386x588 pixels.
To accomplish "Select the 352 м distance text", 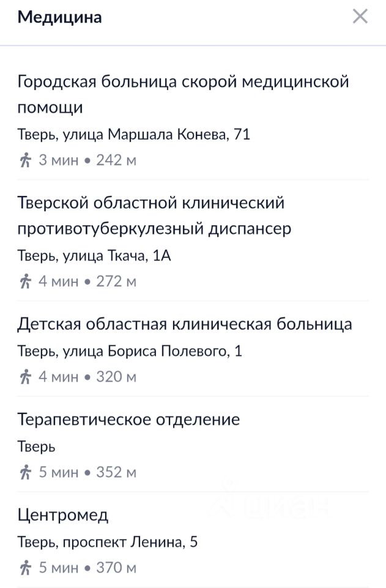I will pos(116,472).
